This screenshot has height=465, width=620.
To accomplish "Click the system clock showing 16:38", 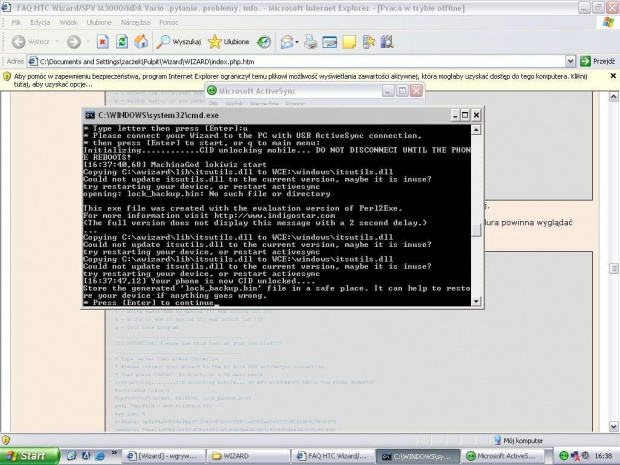I will pyautogui.click(x=603, y=456).
